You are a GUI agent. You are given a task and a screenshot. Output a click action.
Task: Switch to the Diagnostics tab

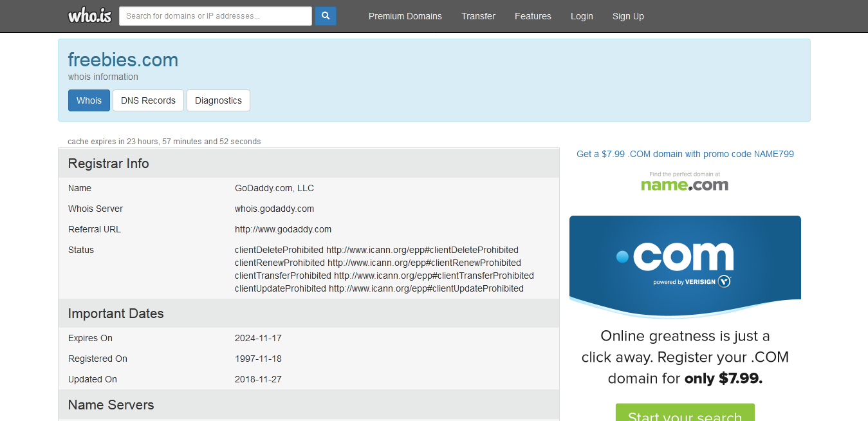click(x=218, y=100)
